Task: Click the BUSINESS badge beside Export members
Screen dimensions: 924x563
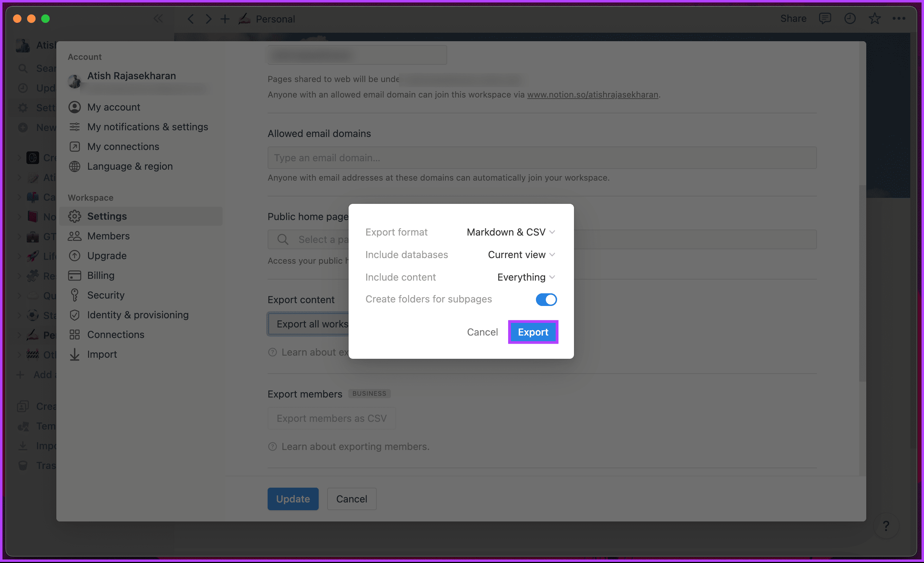Action: point(369,393)
